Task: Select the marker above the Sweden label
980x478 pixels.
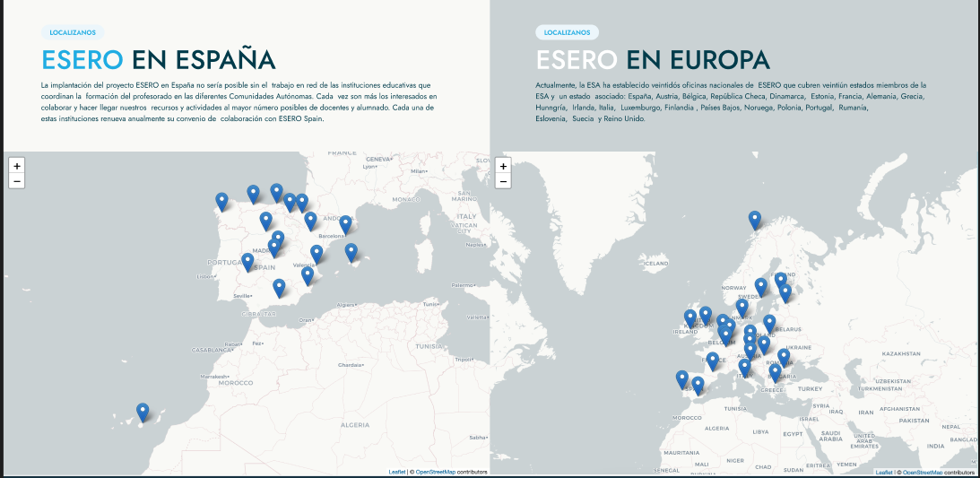Action: 760,287
